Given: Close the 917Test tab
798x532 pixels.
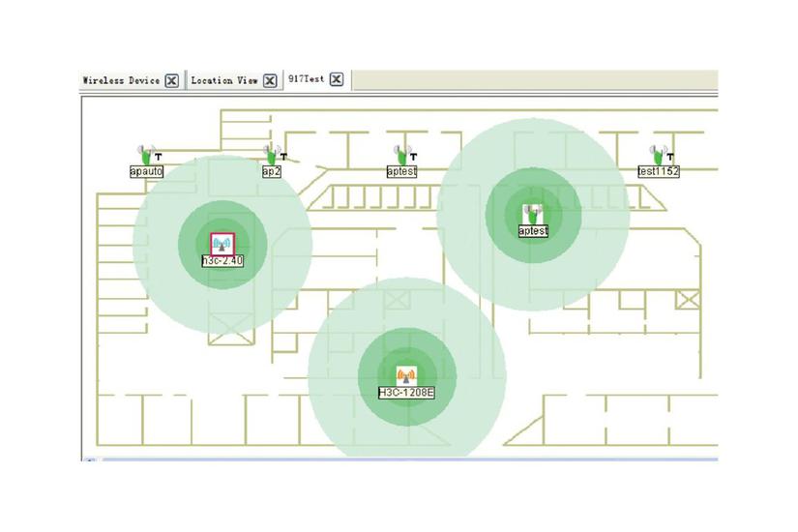Looking at the screenshot, I should [x=336, y=80].
